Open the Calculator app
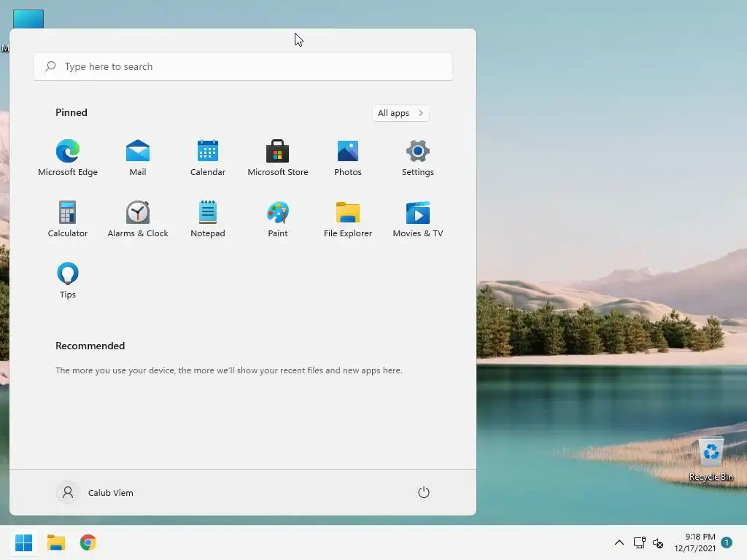This screenshot has height=560, width=747. coord(68,219)
